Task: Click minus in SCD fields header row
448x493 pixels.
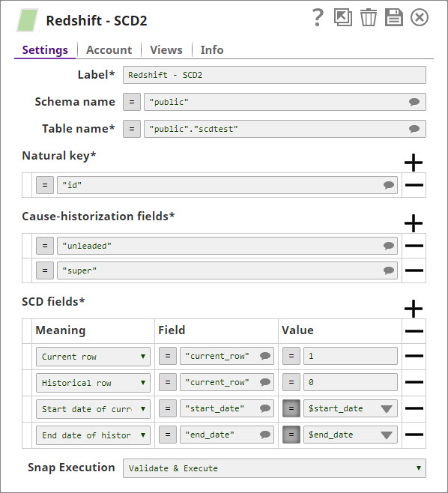Action: 414,330
